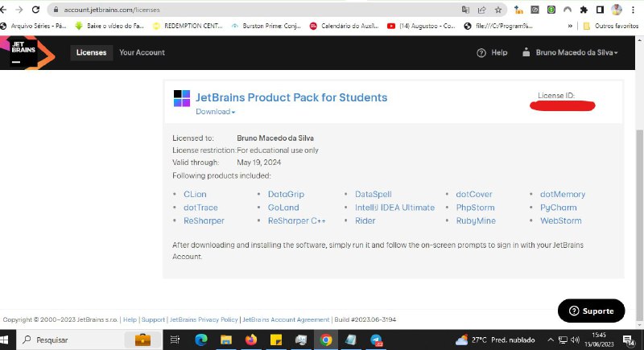Switch to the Licenses tab
The image size is (644, 350).
(91, 52)
